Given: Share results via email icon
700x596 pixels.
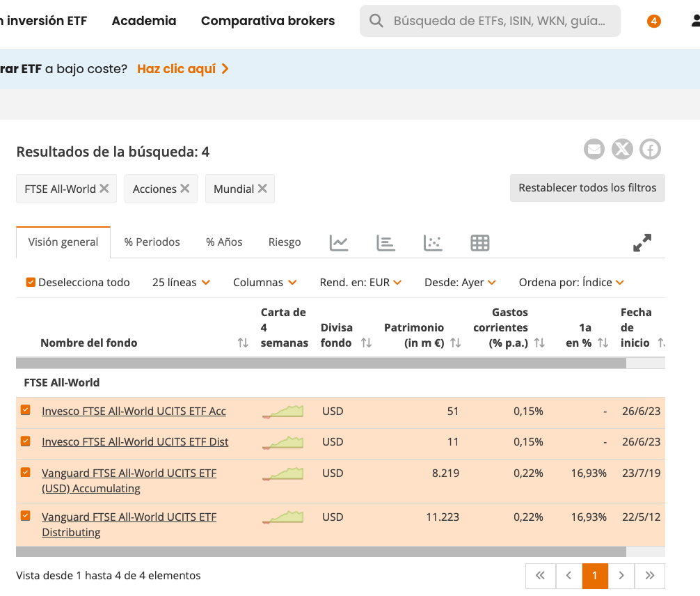Looking at the screenshot, I should (594, 148).
